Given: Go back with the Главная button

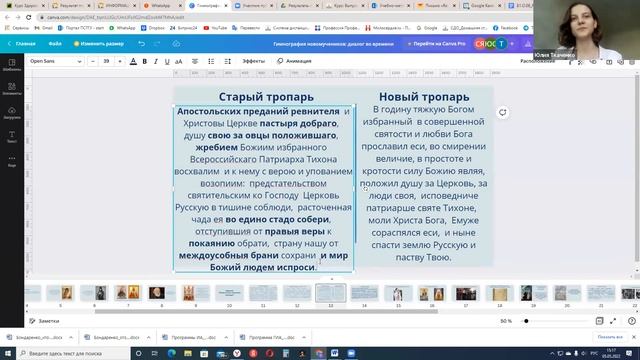Looking at the screenshot, I should tap(22, 44).
